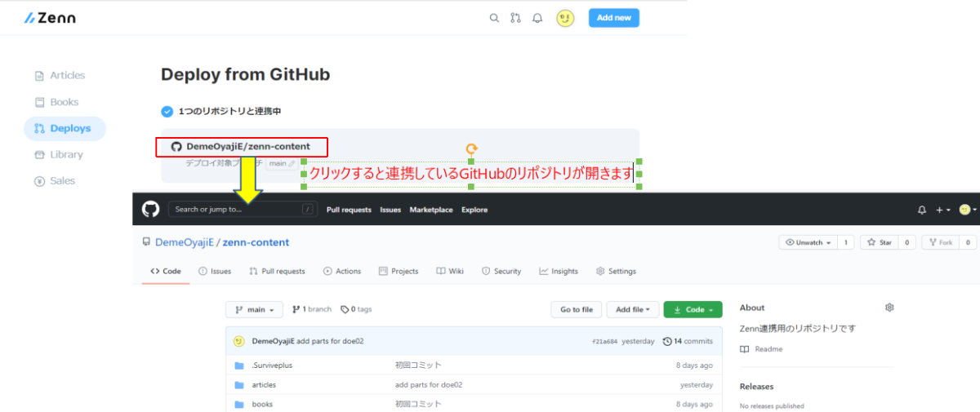
Task: Click the Star count 0
Action: pos(906,242)
